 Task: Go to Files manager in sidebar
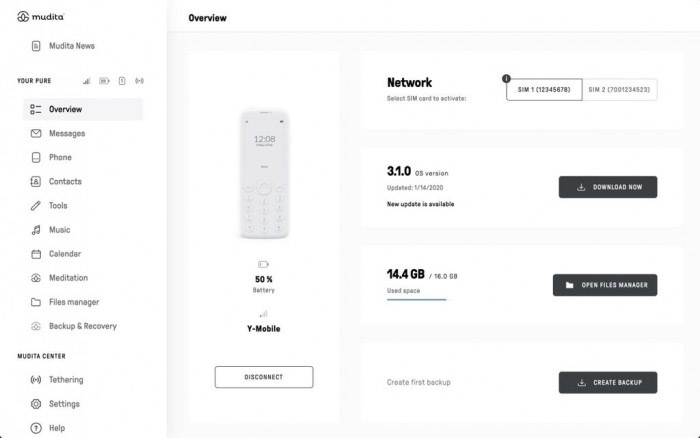[73, 302]
